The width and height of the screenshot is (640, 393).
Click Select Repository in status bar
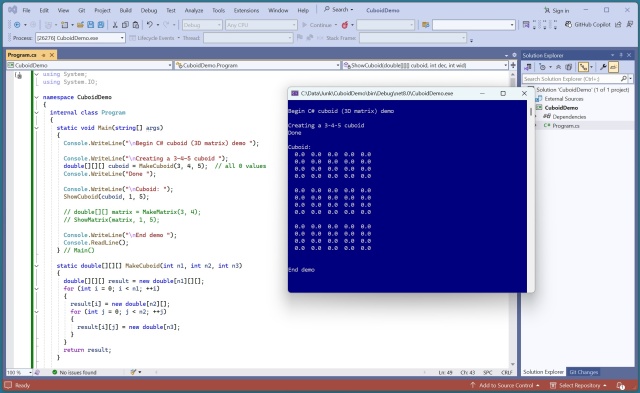578,385
